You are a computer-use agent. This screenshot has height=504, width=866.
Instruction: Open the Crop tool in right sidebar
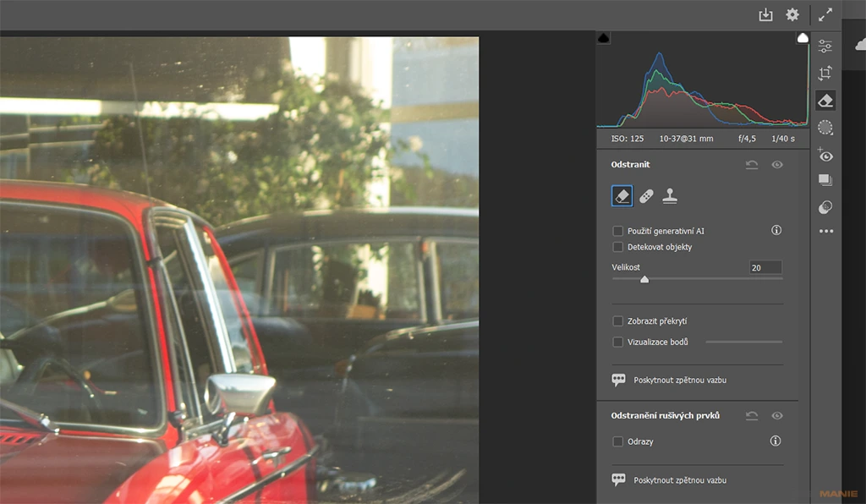(x=826, y=73)
